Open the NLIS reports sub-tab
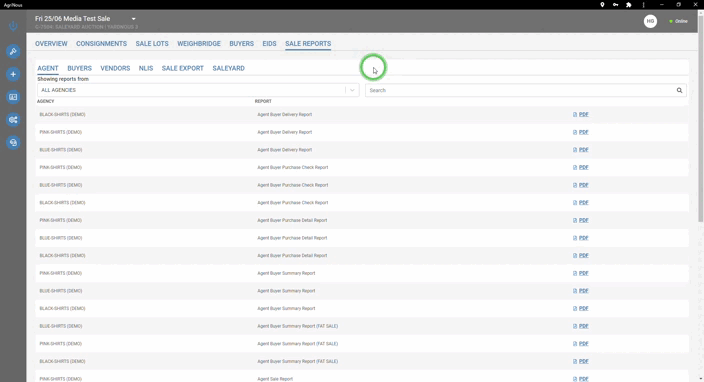The width and height of the screenshot is (704, 382). click(x=146, y=68)
